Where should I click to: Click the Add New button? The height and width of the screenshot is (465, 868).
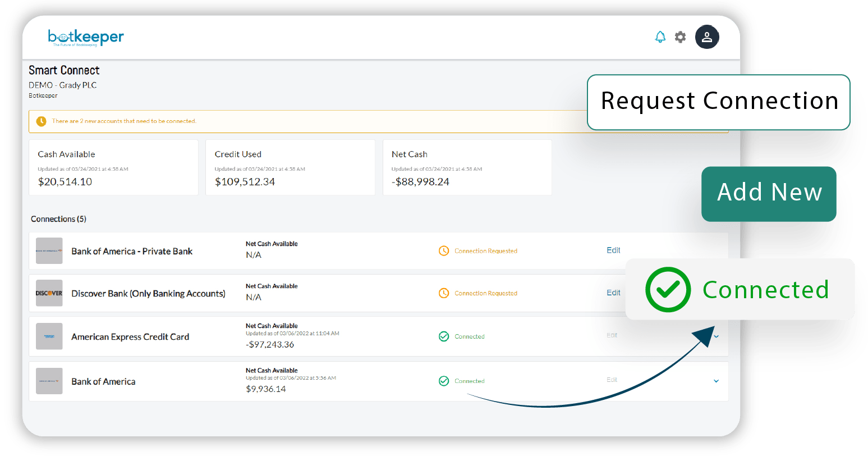point(769,194)
